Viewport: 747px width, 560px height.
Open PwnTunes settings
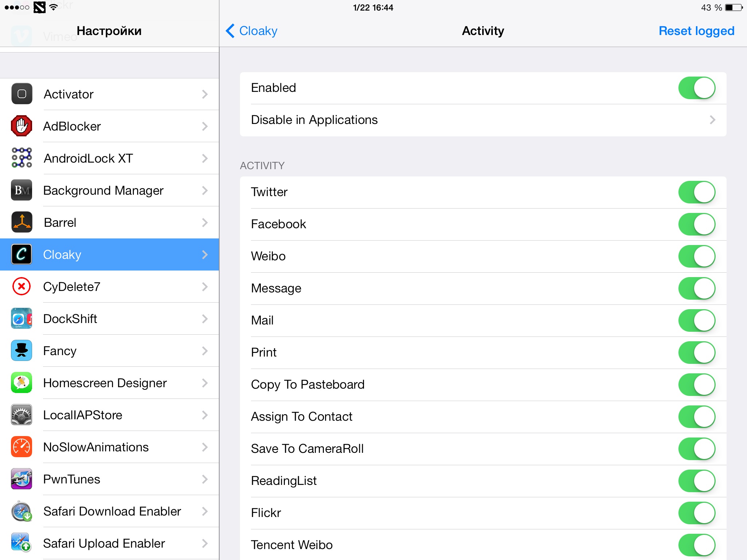pos(109,479)
